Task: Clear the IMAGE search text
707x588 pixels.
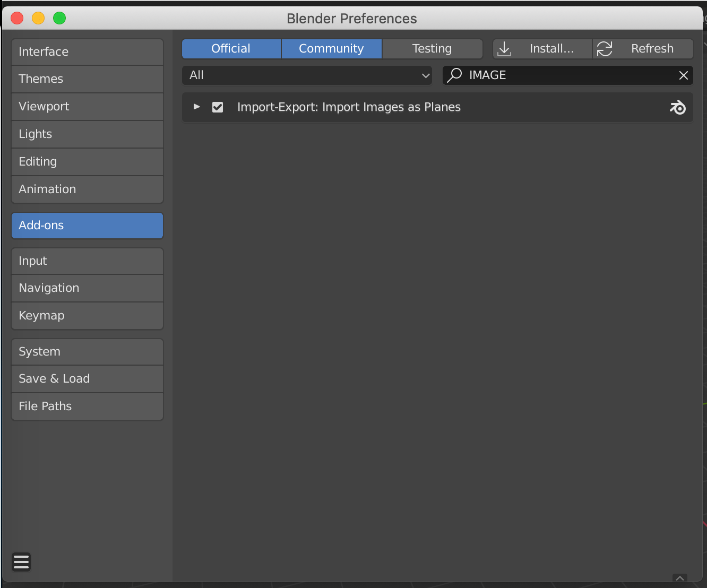Action: coord(684,75)
